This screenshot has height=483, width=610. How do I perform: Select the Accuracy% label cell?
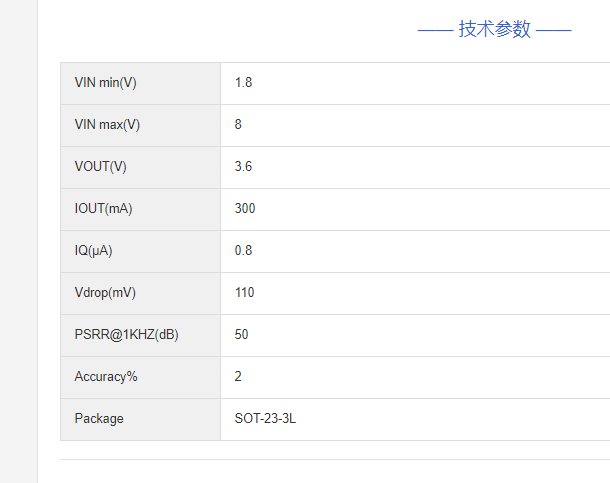pos(106,377)
